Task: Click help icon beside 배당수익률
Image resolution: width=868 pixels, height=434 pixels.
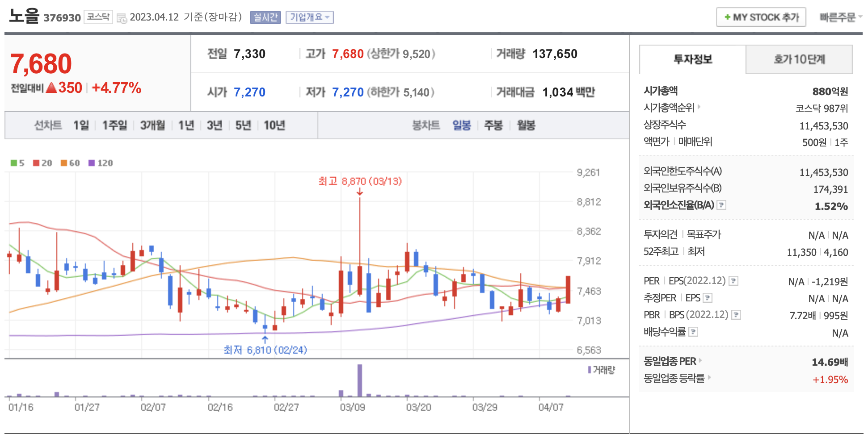Action: coord(693,332)
